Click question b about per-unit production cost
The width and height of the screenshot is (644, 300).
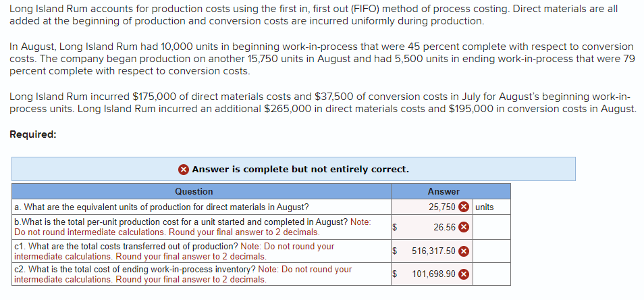pos(201,227)
